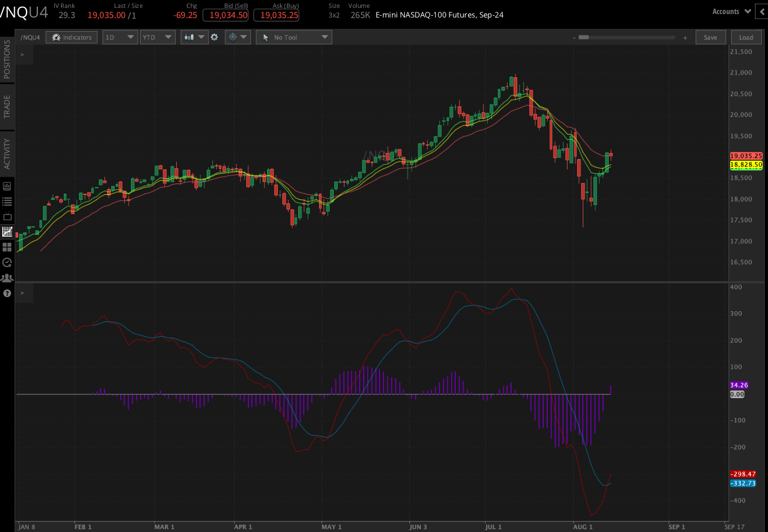Open the 1D timeframe dropdown
The width and height of the screenshot is (768, 532).
tap(120, 37)
